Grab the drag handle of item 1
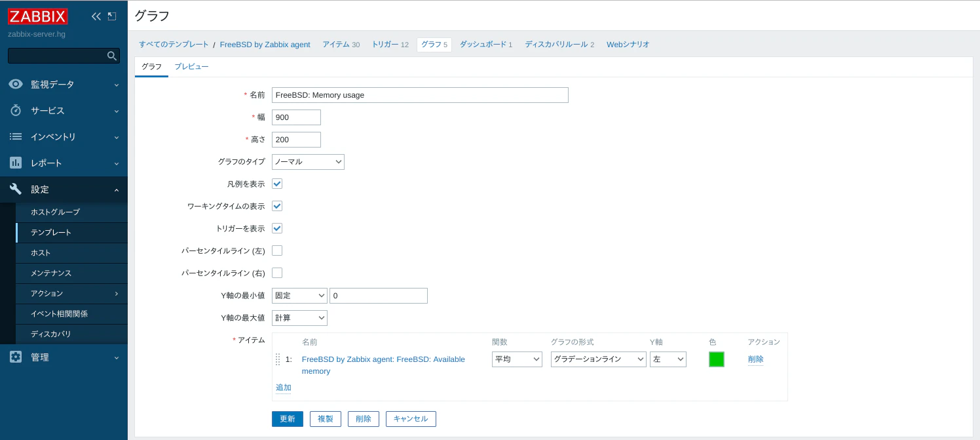 point(278,359)
